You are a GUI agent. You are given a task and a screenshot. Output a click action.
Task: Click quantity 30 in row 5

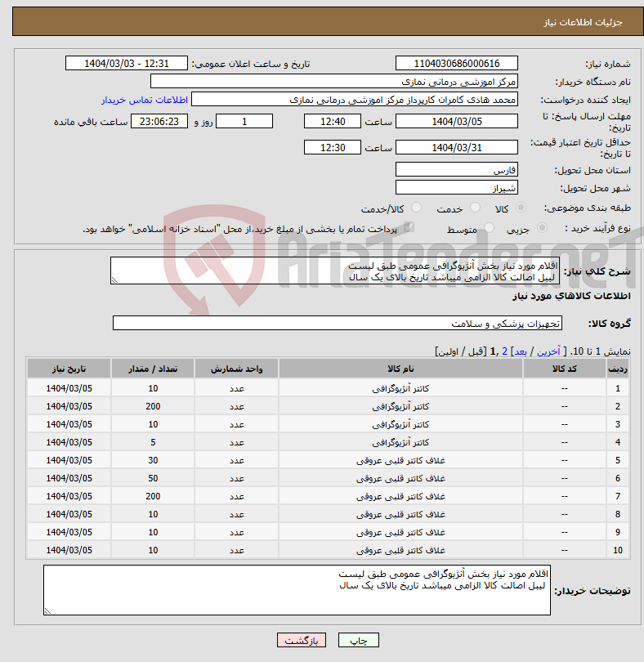coord(153,460)
